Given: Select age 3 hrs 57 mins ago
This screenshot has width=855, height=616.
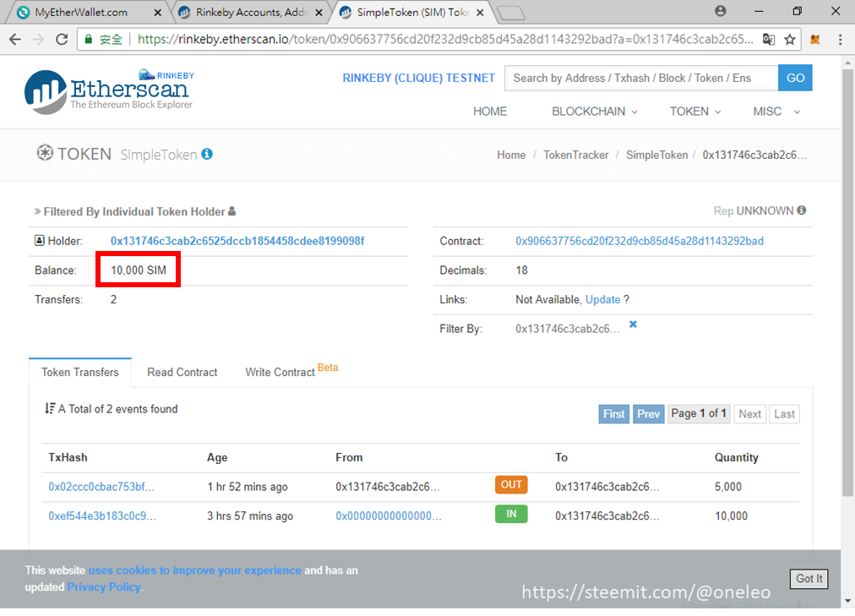Looking at the screenshot, I should [x=250, y=515].
